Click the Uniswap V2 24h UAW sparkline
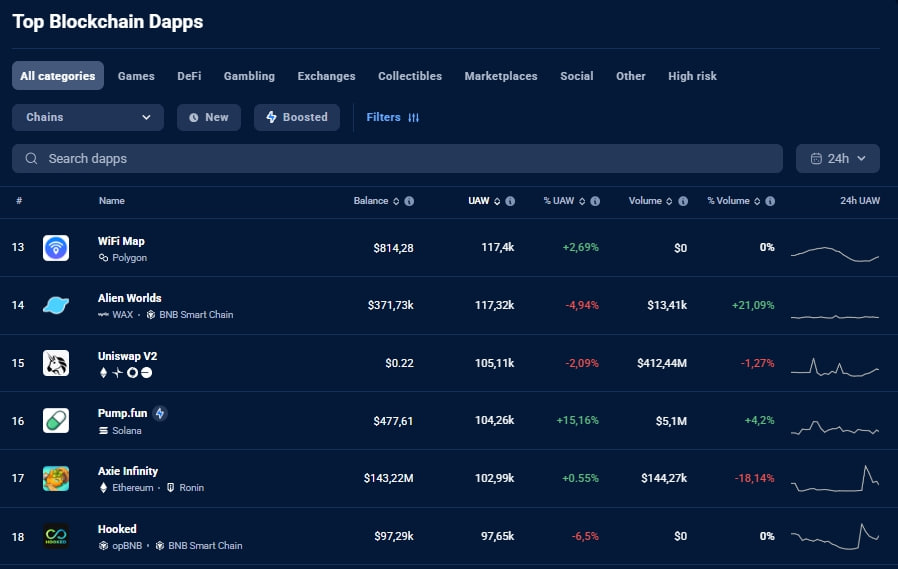This screenshot has height=569, width=898. click(x=834, y=367)
